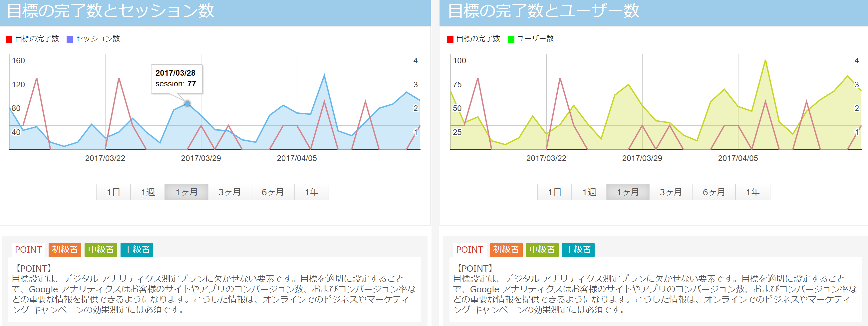Select 1日 range on user chart

554,192
